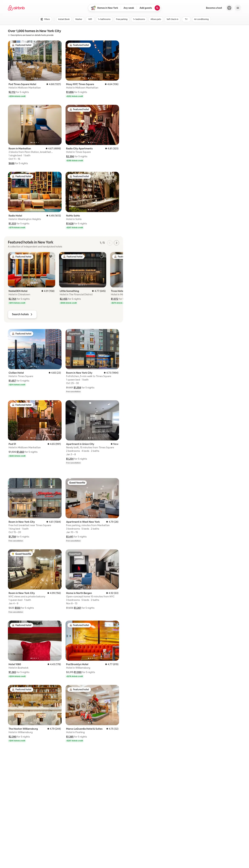This screenshot has width=249, height=868.
Task: Click Free cancellation tag under Union City apartment
Action: click(x=73, y=463)
